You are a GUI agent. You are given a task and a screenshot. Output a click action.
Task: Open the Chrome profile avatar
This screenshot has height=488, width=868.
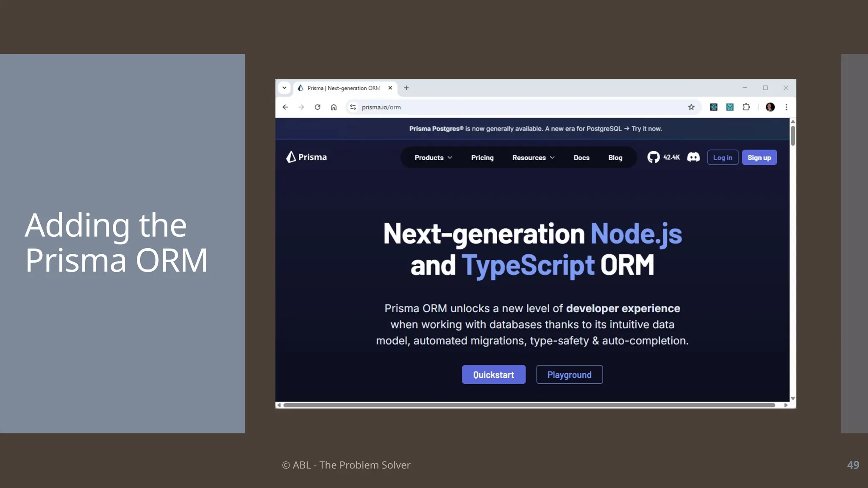[770, 107]
